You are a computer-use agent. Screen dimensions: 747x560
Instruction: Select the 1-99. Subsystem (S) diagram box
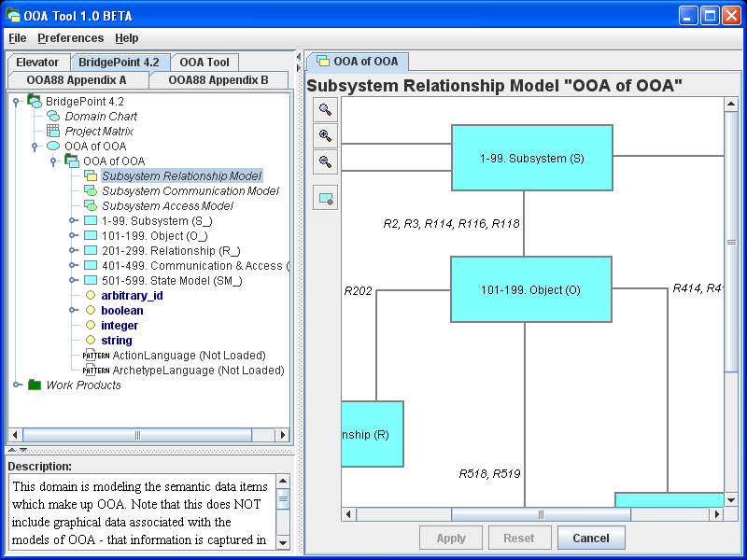click(531, 158)
